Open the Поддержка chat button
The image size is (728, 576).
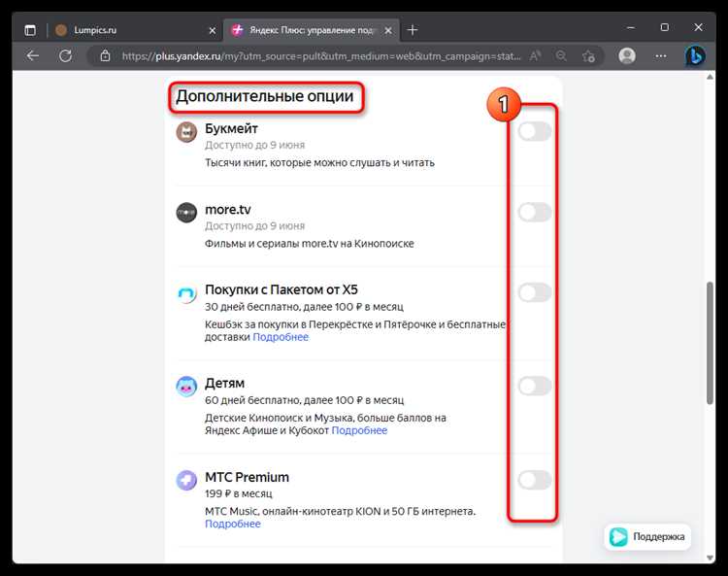click(x=647, y=537)
